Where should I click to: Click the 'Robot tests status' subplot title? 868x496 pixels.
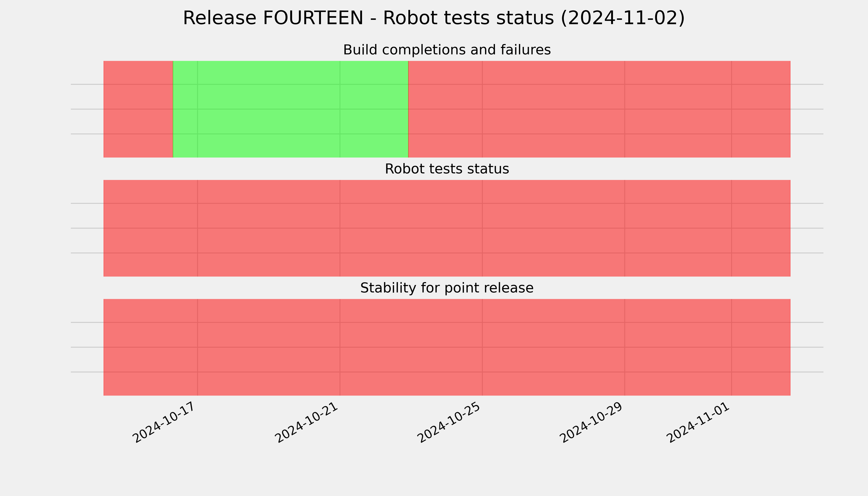coord(447,169)
